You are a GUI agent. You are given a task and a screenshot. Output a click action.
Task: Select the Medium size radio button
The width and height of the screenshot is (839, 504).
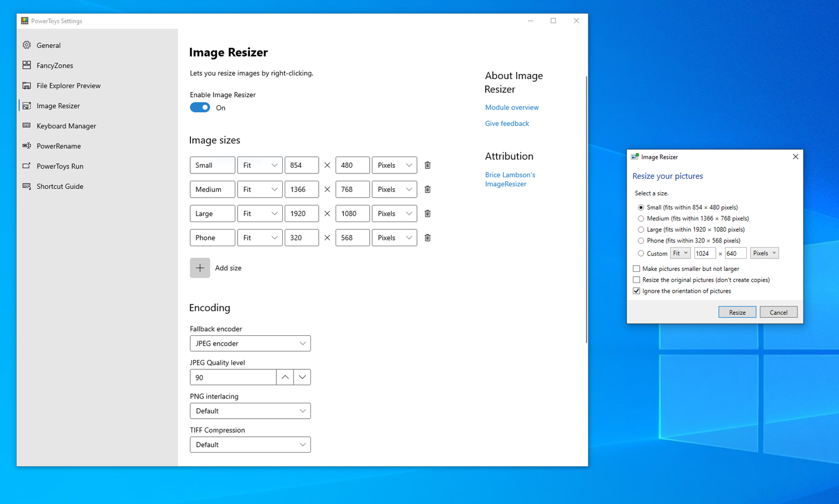(641, 218)
